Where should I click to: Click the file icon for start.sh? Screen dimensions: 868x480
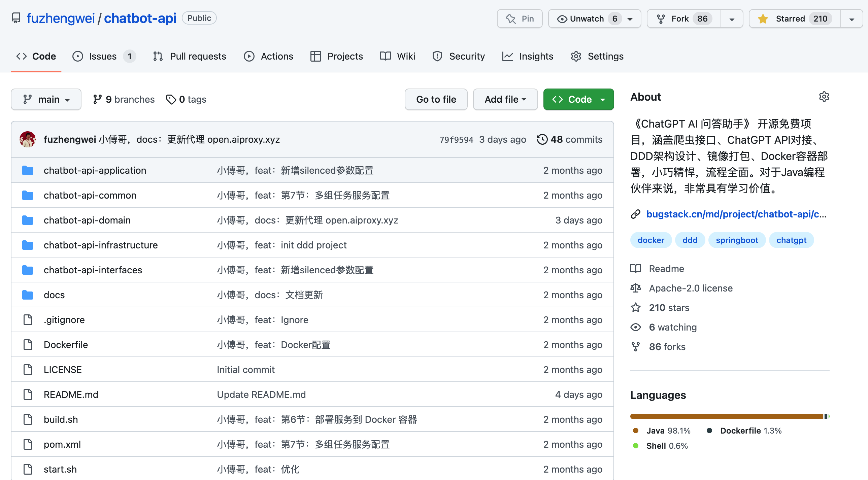(28, 470)
